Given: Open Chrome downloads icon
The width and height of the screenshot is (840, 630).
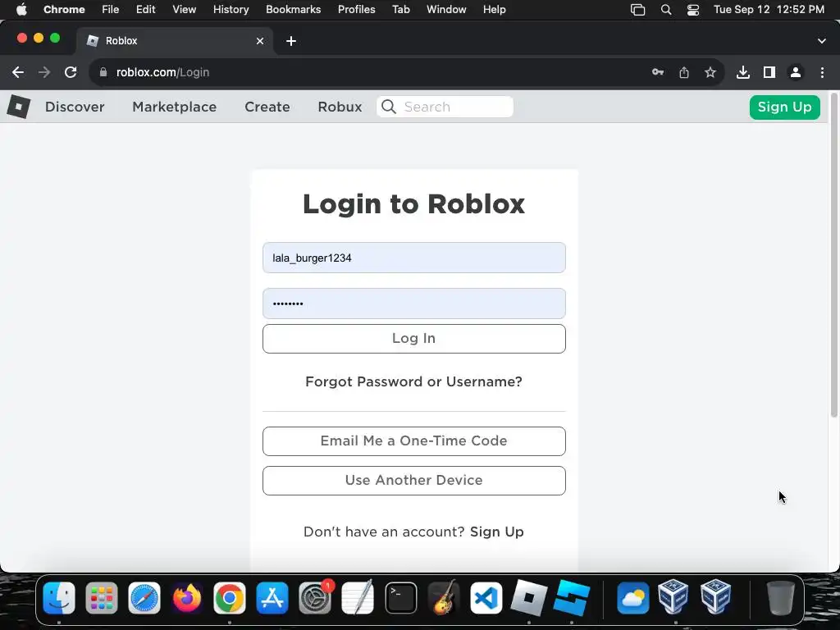Looking at the screenshot, I should pyautogui.click(x=743, y=72).
